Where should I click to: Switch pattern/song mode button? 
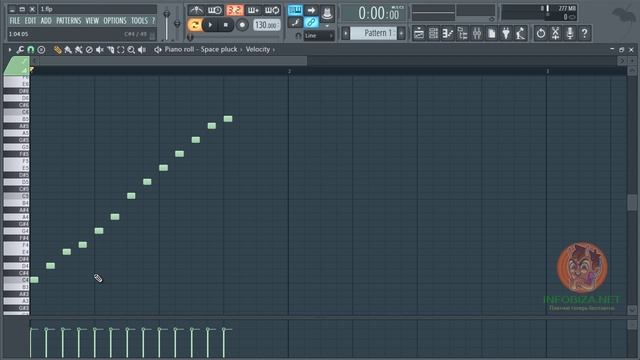pos(195,25)
